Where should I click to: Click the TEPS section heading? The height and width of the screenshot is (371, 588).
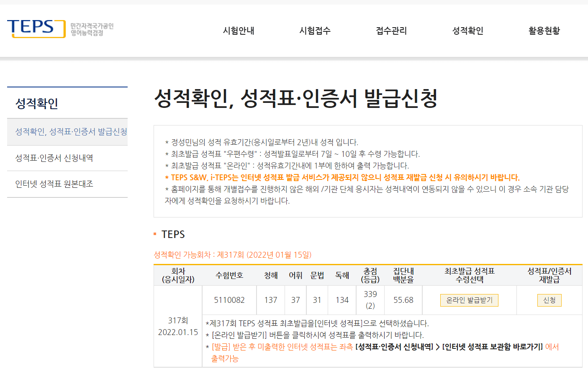point(173,234)
